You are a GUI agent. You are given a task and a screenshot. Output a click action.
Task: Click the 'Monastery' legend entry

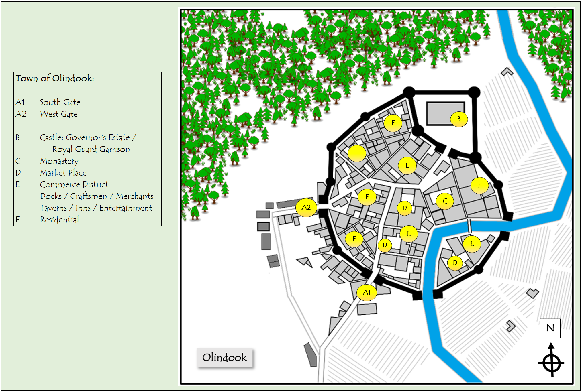[59, 161]
